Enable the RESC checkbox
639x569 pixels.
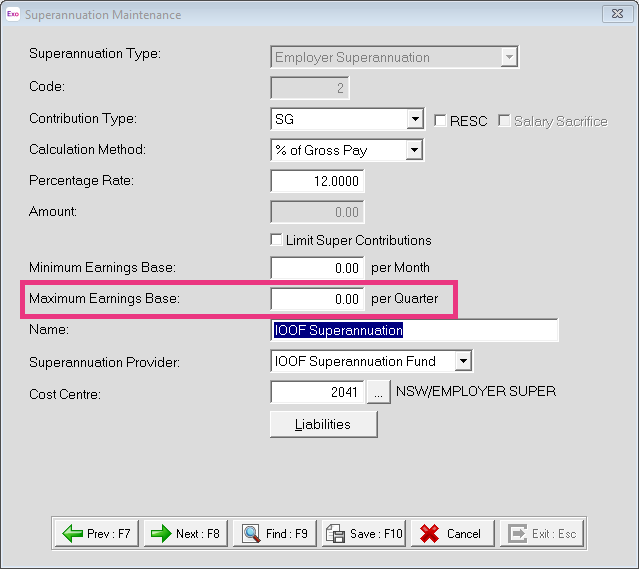coord(440,121)
